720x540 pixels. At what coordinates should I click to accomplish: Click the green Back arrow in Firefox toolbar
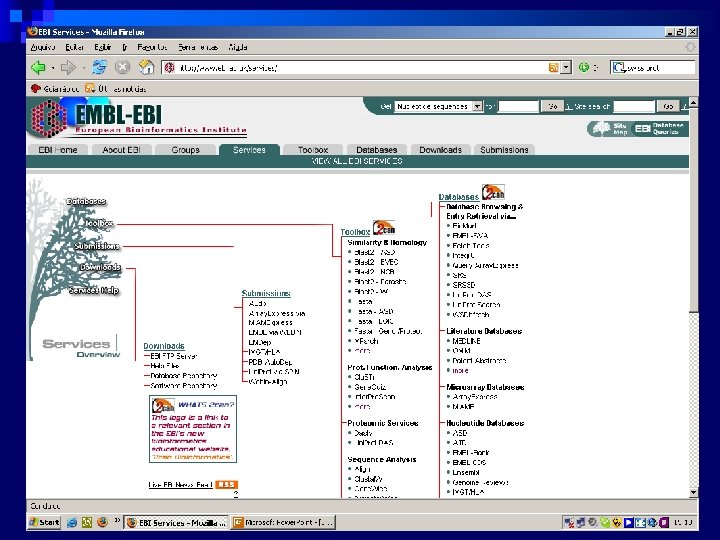coord(39,68)
